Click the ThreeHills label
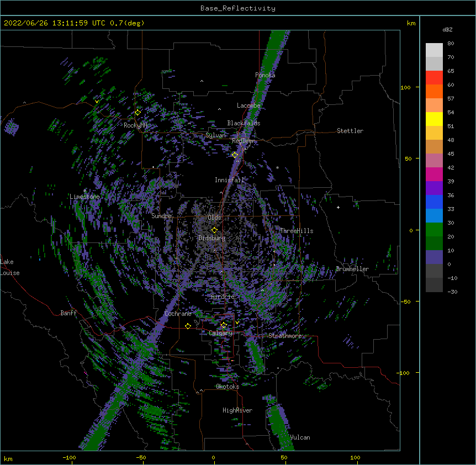Image resolution: width=476 pixels, height=465 pixels. coord(297,231)
